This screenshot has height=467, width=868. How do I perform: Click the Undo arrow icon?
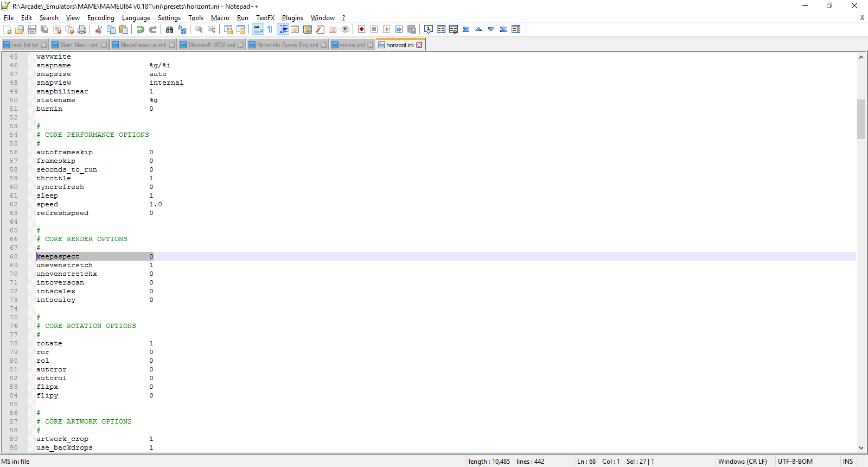coord(141,29)
